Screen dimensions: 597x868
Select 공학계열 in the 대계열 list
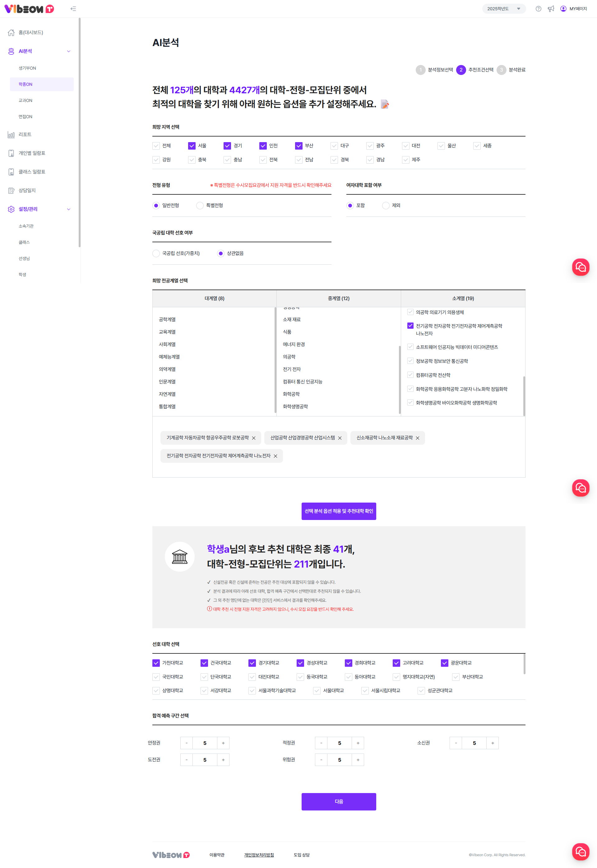coord(167,319)
